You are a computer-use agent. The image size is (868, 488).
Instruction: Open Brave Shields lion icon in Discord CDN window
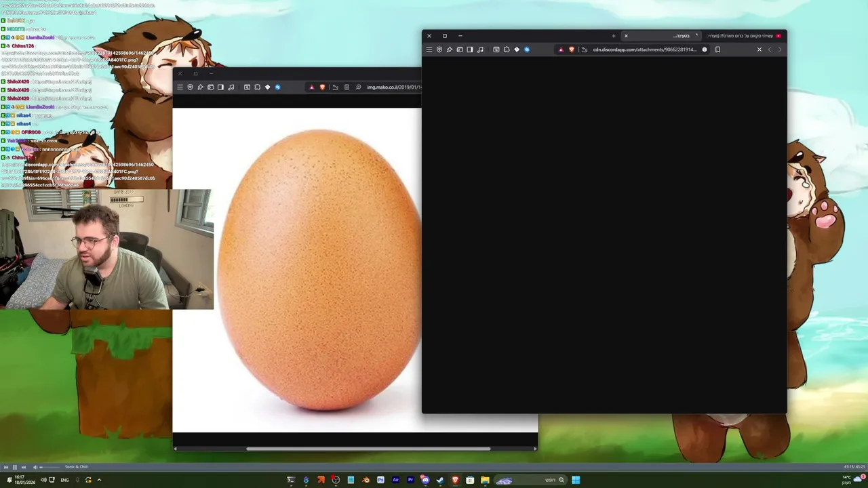571,49
